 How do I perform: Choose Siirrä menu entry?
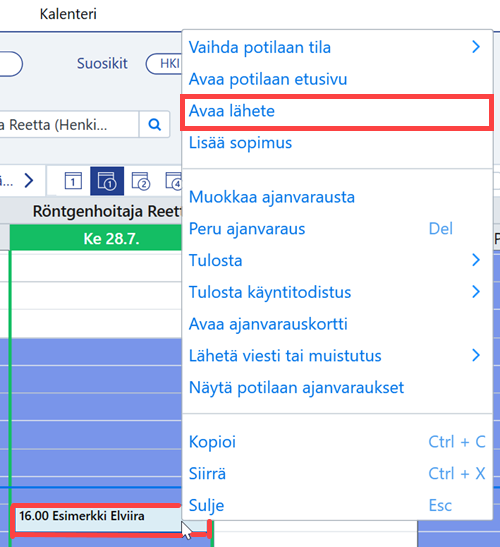[x=337, y=474]
